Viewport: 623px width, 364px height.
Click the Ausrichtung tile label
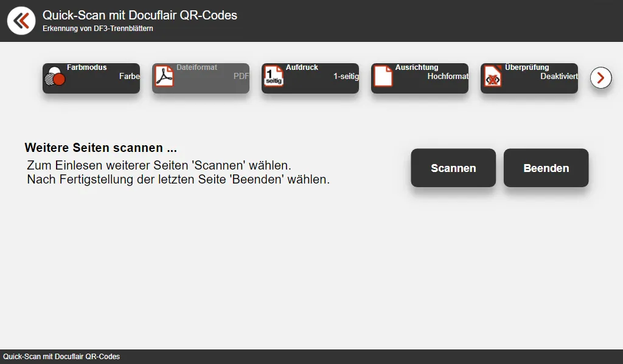tap(417, 67)
